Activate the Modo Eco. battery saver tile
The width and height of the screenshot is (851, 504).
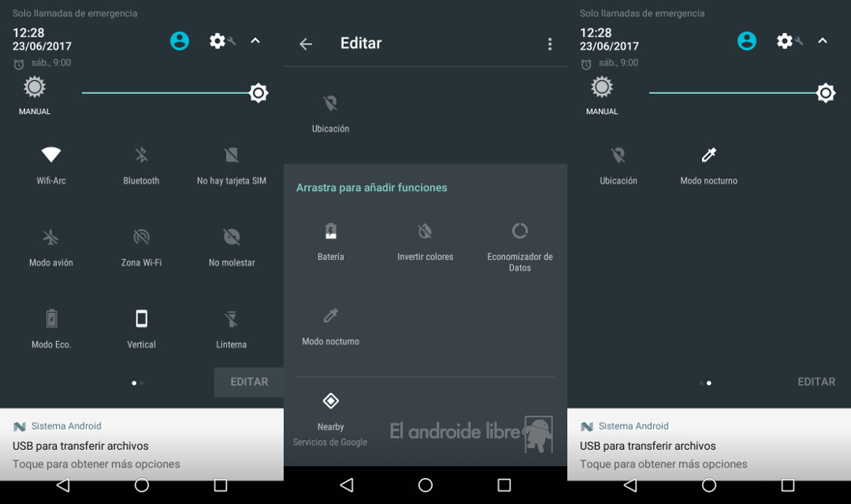51,318
